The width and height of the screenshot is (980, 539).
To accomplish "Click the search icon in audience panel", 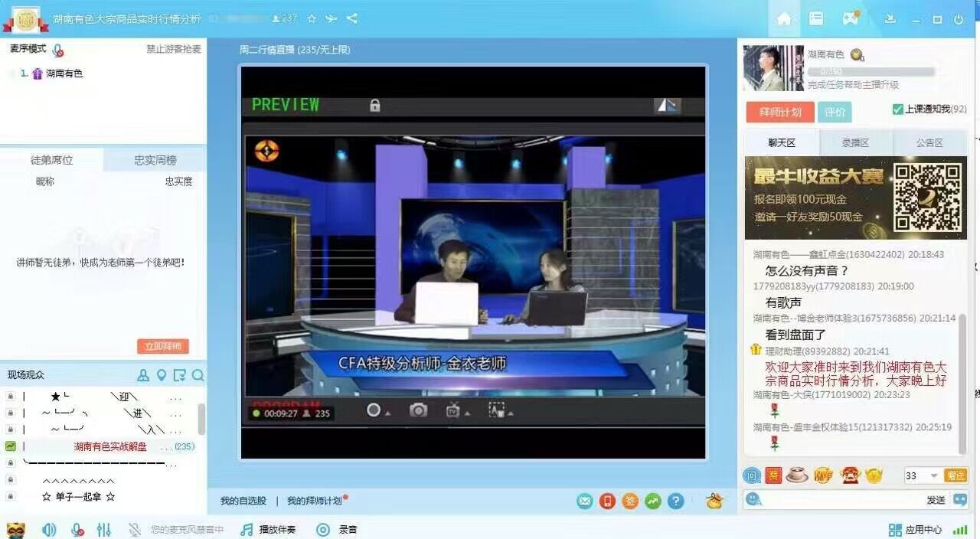I will [198, 375].
